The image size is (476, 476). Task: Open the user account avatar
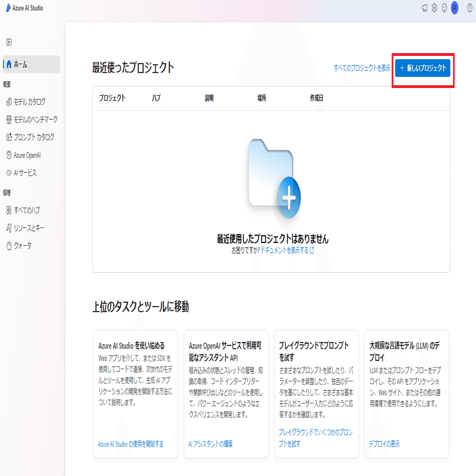click(454, 8)
